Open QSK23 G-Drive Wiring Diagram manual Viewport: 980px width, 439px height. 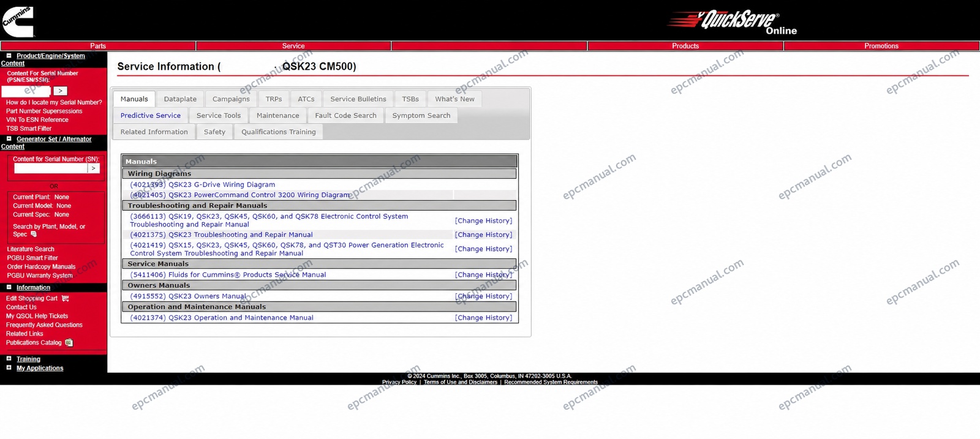click(x=203, y=184)
